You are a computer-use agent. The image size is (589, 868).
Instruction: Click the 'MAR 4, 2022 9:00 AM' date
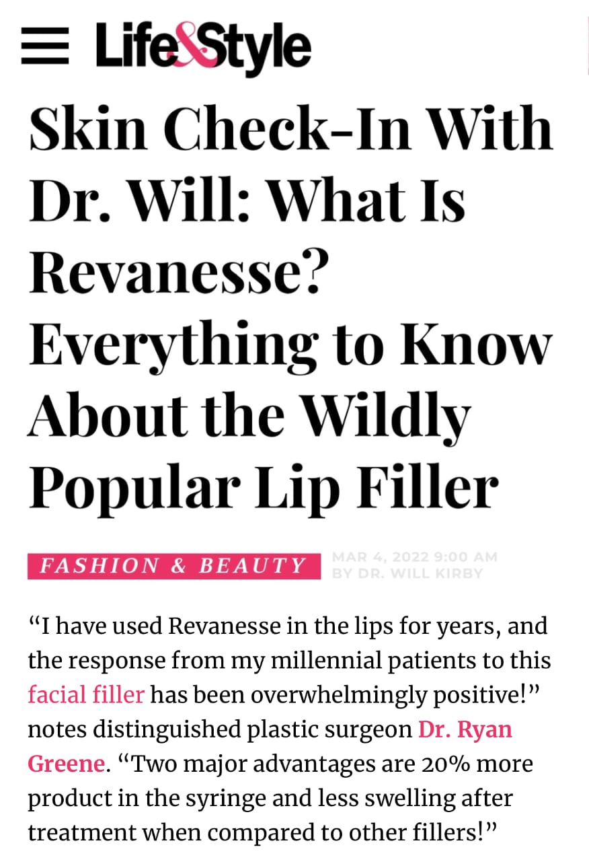click(x=415, y=557)
